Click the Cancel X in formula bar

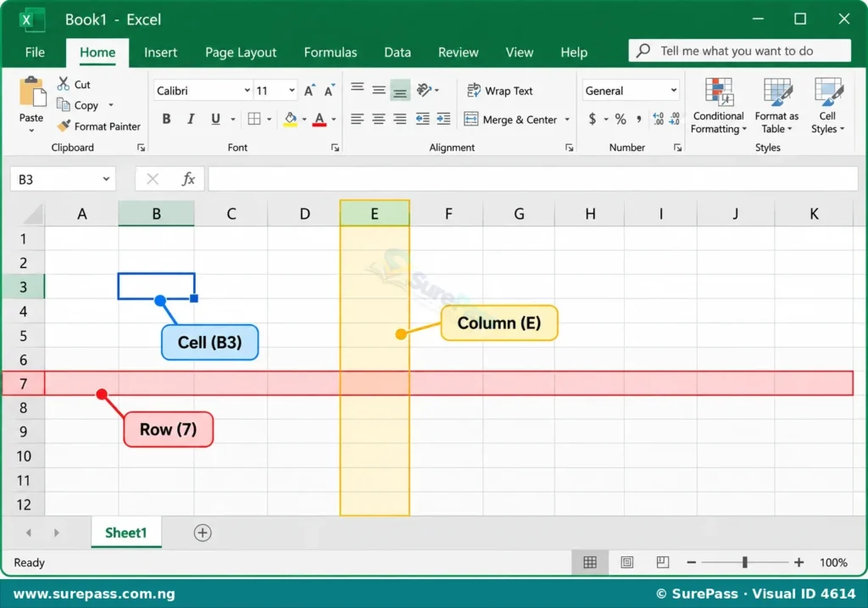(x=153, y=179)
